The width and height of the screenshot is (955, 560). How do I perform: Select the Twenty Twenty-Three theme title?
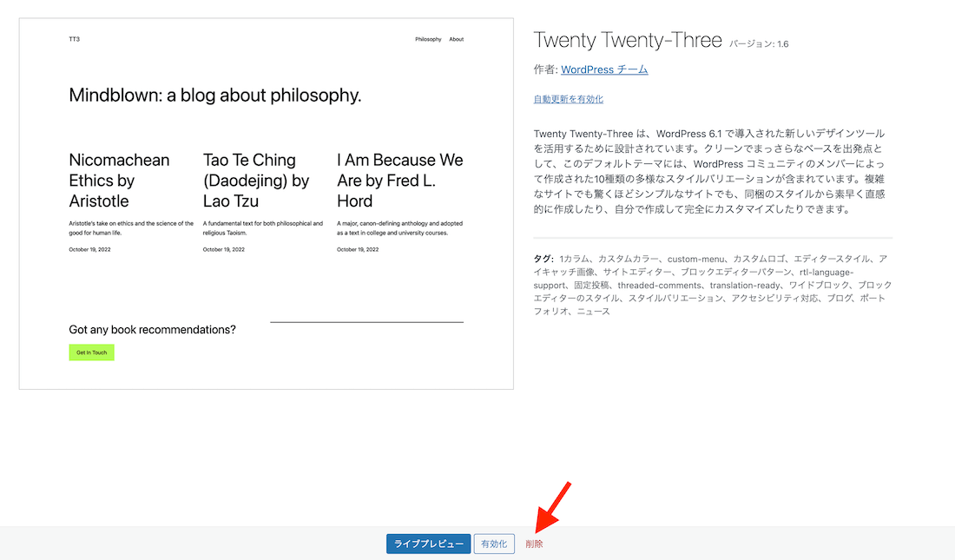[628, 40]
